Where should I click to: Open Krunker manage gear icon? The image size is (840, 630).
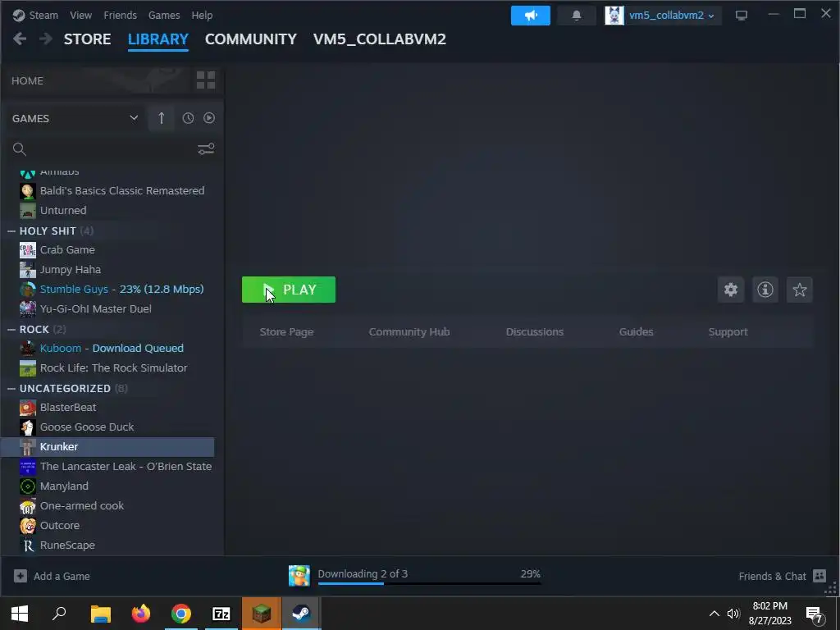click(731, 290)
